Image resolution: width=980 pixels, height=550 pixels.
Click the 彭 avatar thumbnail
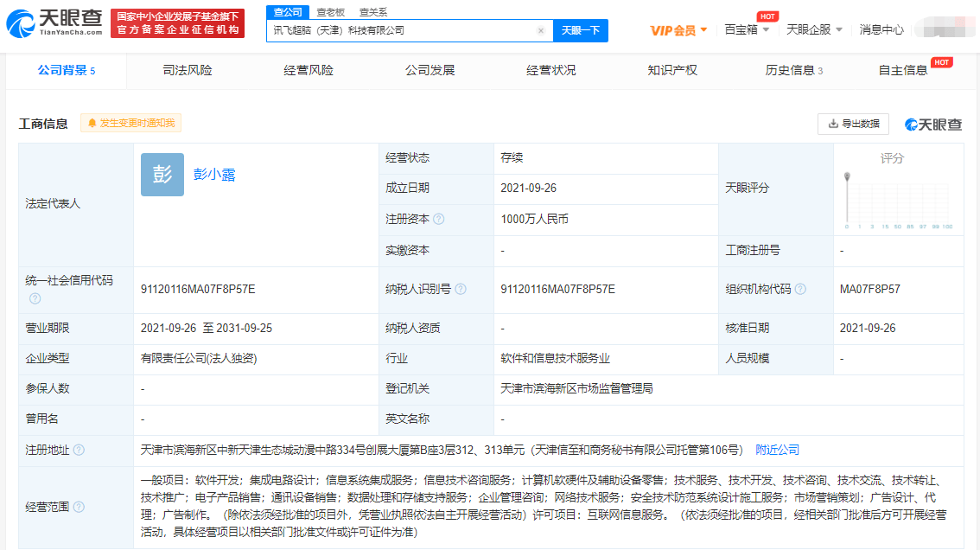coord(162,175)
